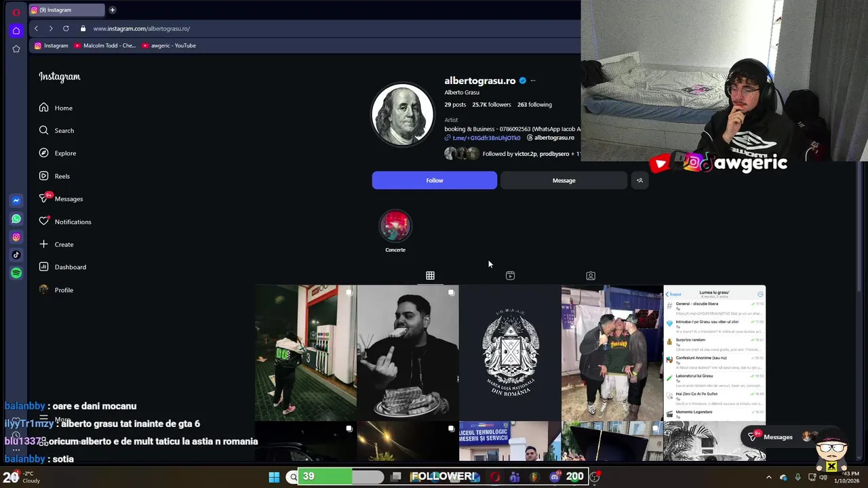Open Notifications heart icon
Viewport: 868px width, 488px height.
tap(44, 221)
